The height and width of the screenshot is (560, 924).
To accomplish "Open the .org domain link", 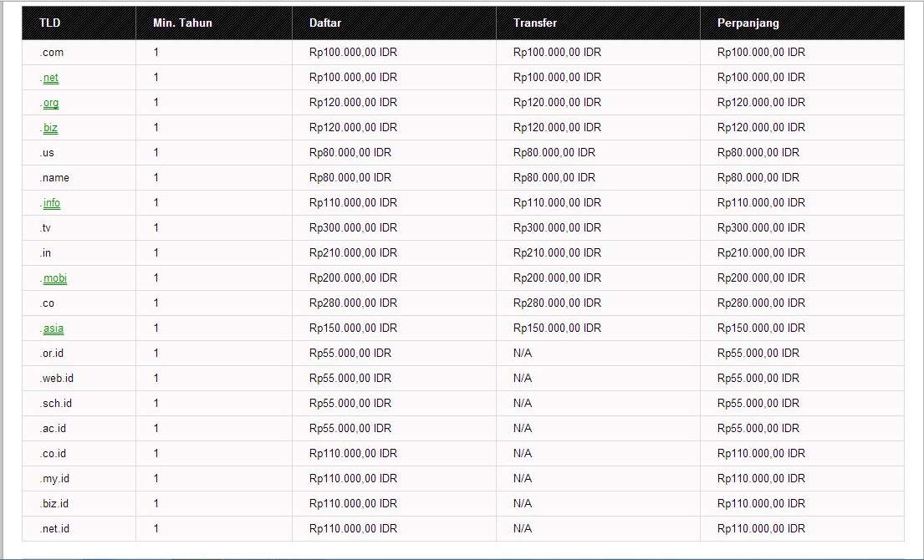I will 51,103.
